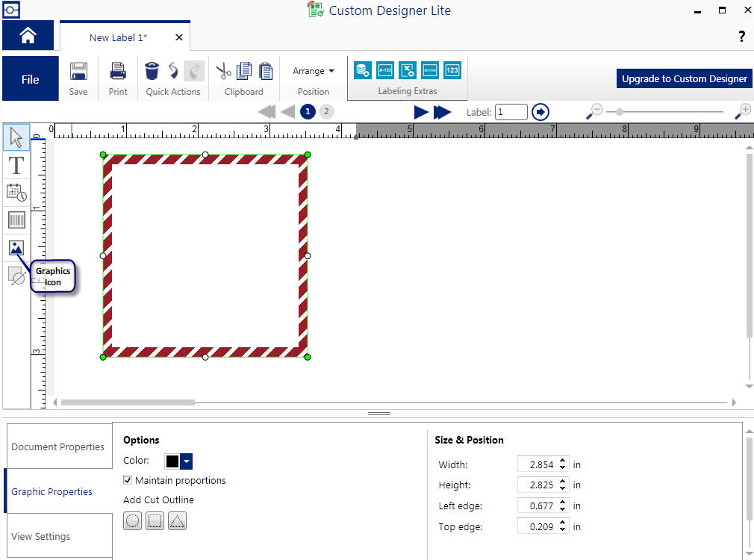Expand the Color dropdown arrow

click(x=187, y=461)
